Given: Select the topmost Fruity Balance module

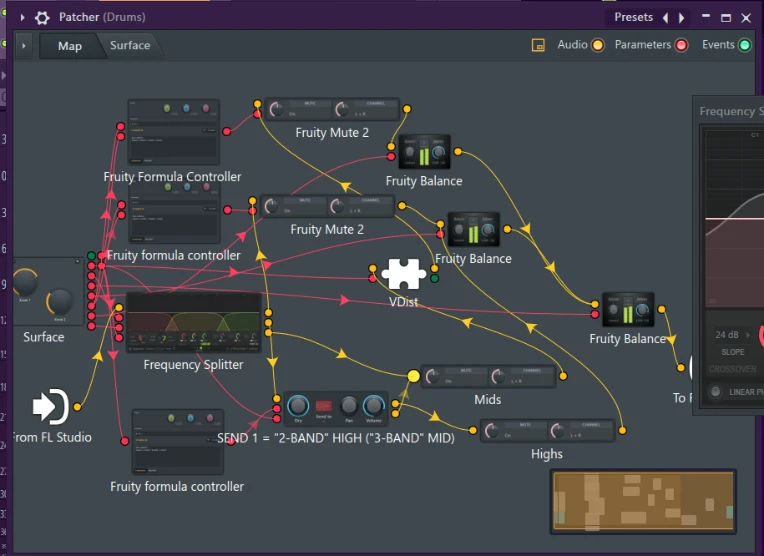Looking at the screenshot, I should (424, 151).
